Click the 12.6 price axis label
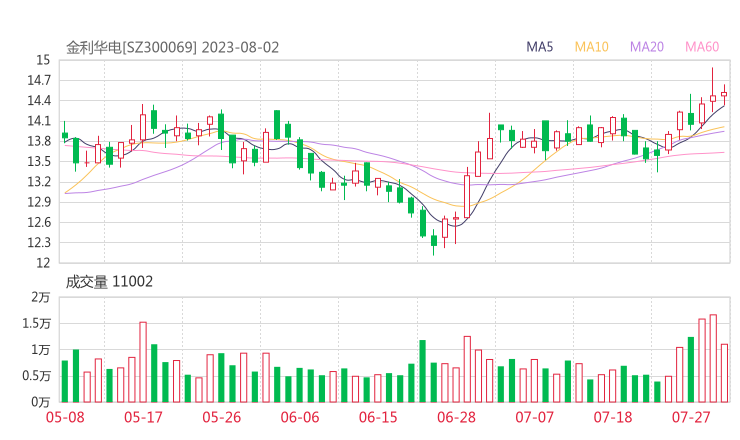 point(39,222)
